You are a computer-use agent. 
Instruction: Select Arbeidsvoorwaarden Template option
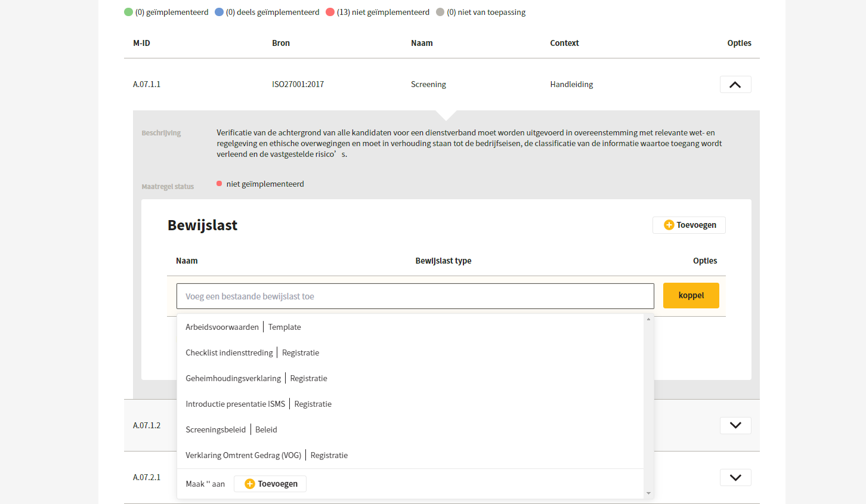[x=410, y=327]
